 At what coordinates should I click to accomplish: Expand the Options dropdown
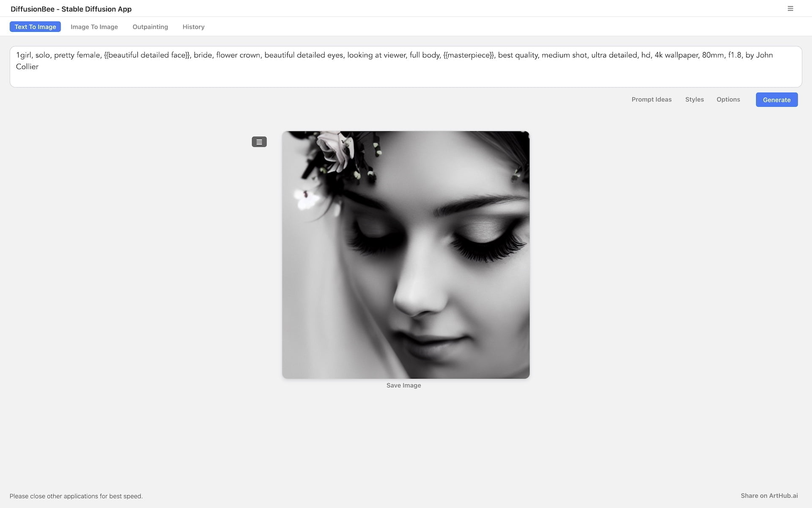728,99
